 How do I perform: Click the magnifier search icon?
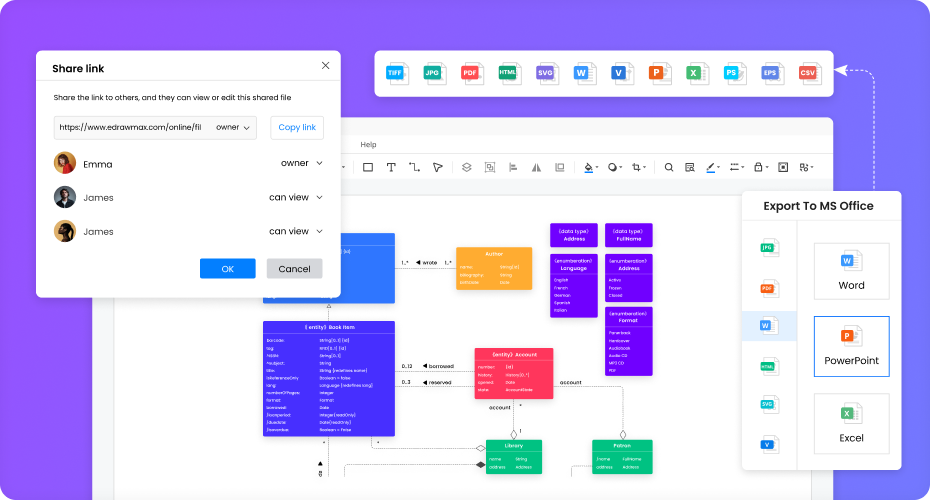[x=669, y=167]
